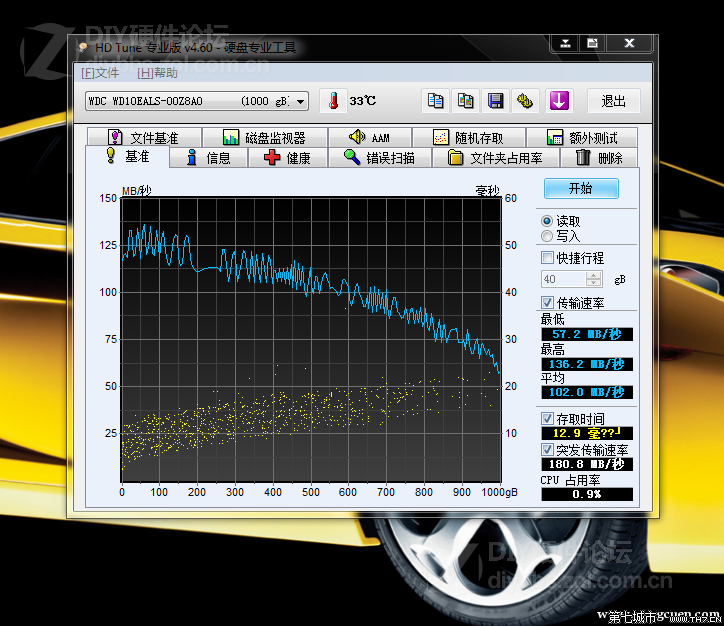Click the purple down-arrow icon
Screen dimensions: 724x626
click(x=558, y=101)
